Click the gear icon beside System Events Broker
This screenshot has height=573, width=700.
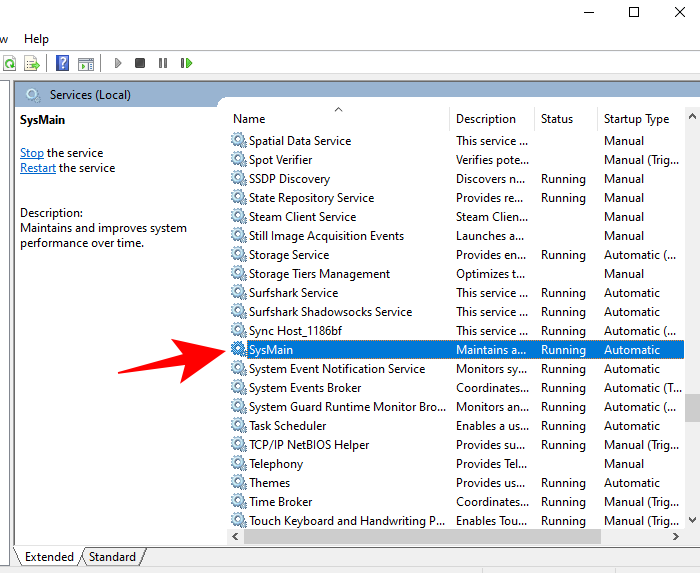[x=239, y=387]
